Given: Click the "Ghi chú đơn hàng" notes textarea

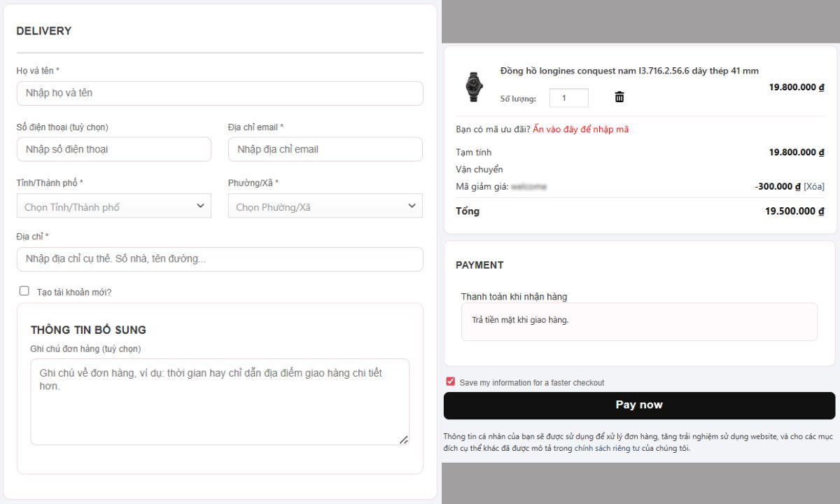Looking at the screenshot, I should tap(220, 402).
